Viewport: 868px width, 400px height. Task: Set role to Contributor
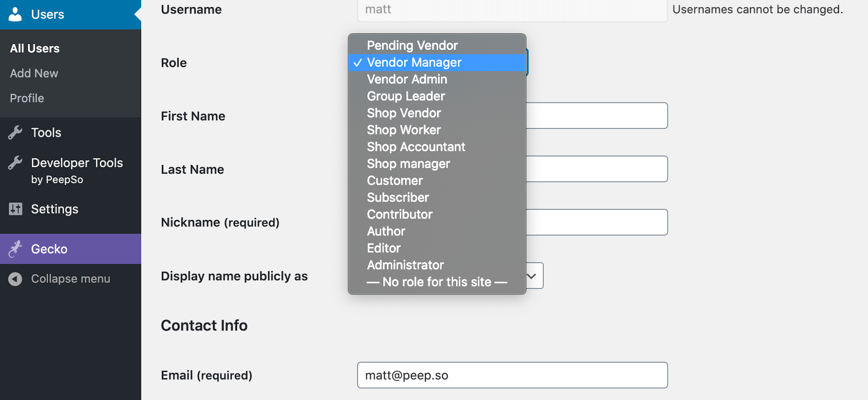pyautogui.click(x=437, y=215)
